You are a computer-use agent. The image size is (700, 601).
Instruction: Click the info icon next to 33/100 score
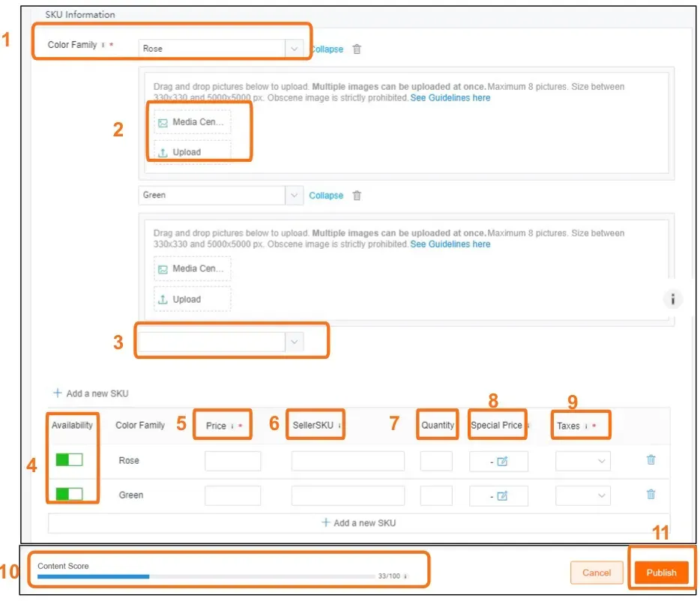click(x=405, y=576)
